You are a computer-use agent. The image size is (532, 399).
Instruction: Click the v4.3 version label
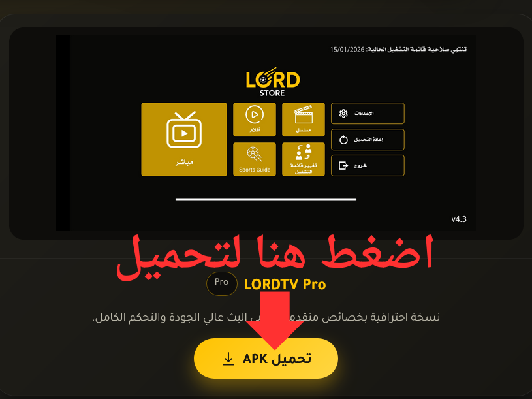pyautogui.click(x=459, y=219)
